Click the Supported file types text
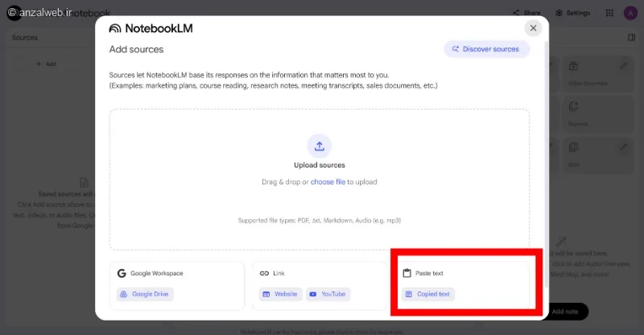This screenshot has width=644, height=335. pyautogui.click(x=319, y=221)
